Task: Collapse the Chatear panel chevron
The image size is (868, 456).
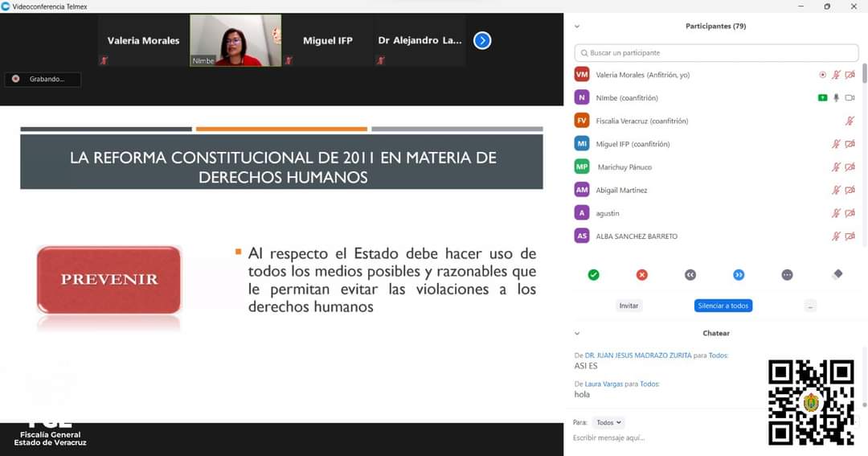Action: coord(577,333)
